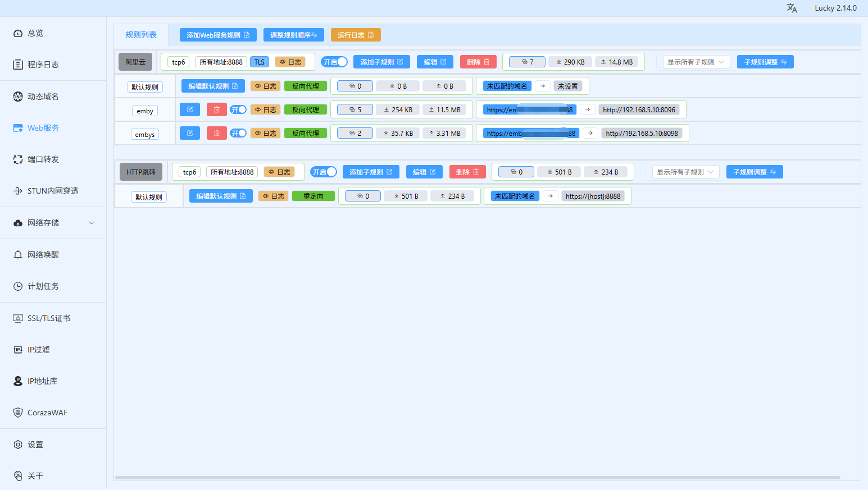Open 显示所有子规则 dropdown for HTTP跳转

tap(685, 172)
